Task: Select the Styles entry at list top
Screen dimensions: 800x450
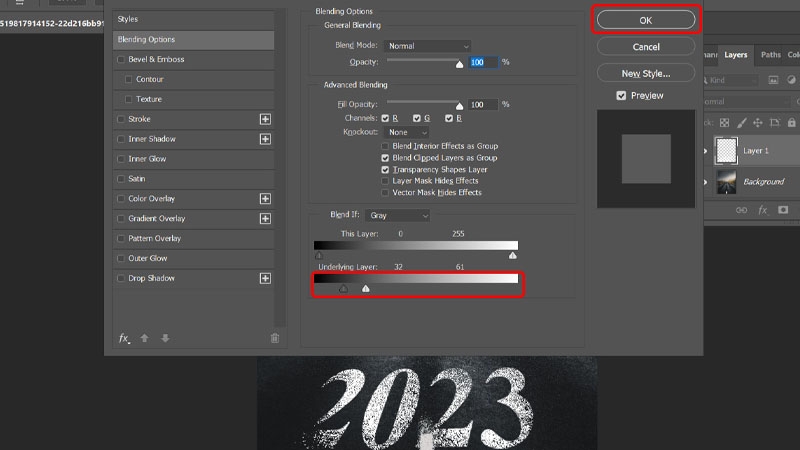Action: pos(193,19)
